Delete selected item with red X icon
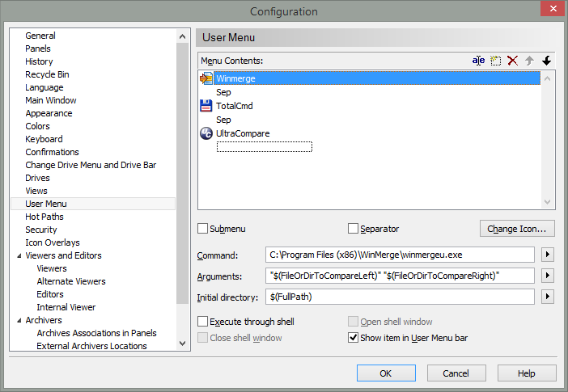This screenshot has height=392, width=568. tap(513, 61)
